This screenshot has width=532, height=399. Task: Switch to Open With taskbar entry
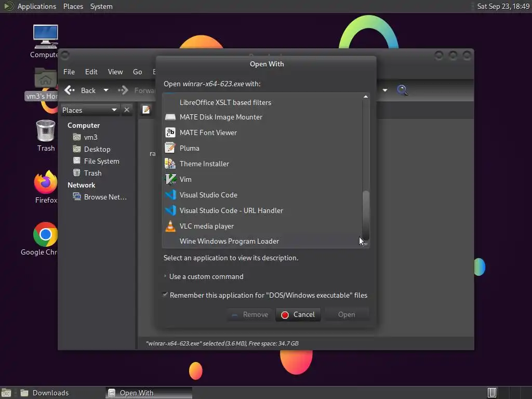pos(149,393)
